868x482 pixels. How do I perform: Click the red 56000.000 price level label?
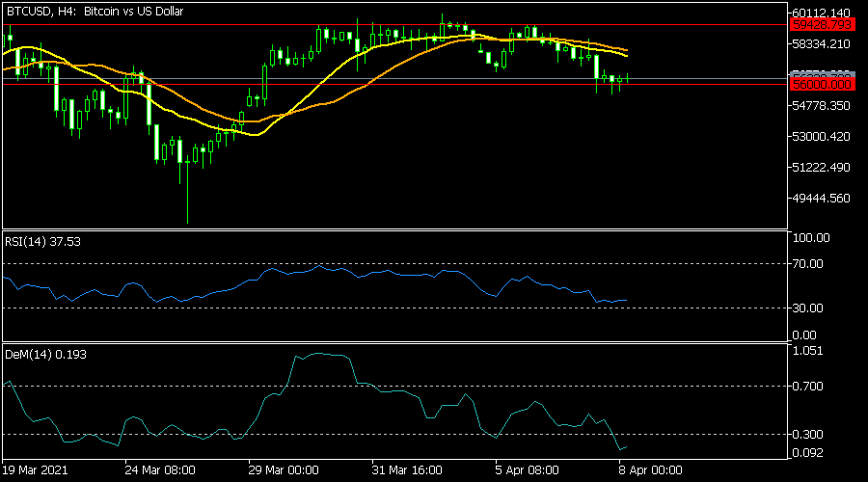click(x=822, y=84)
